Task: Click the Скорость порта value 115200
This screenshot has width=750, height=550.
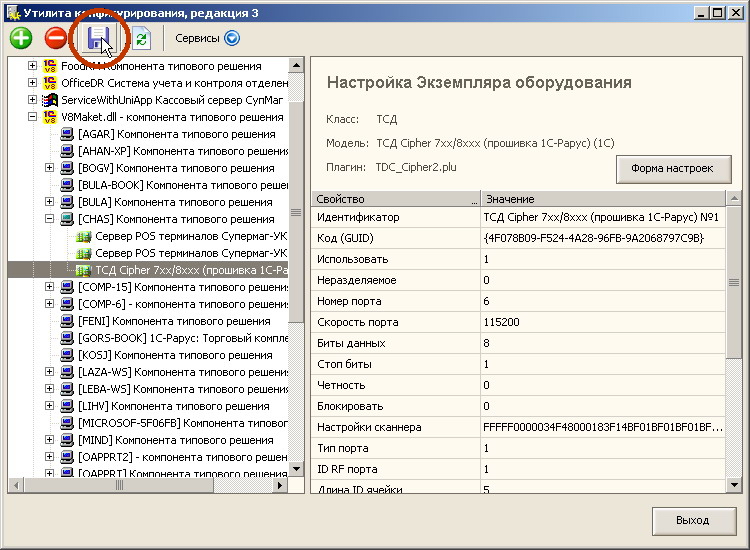Action: point(500,322)
